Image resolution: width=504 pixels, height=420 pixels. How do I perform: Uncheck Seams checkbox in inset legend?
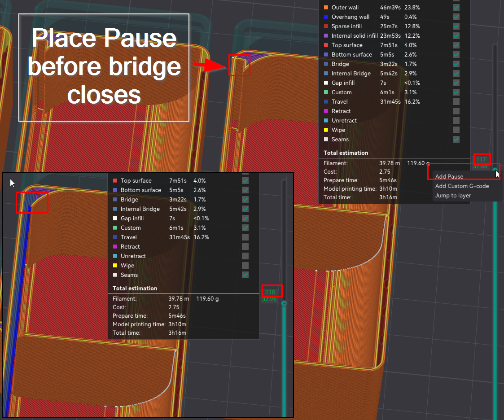pos(245,275)
